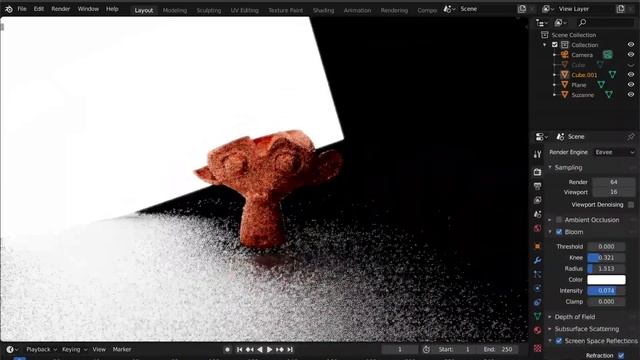Uncheck the Refraction checkbox

621,356
